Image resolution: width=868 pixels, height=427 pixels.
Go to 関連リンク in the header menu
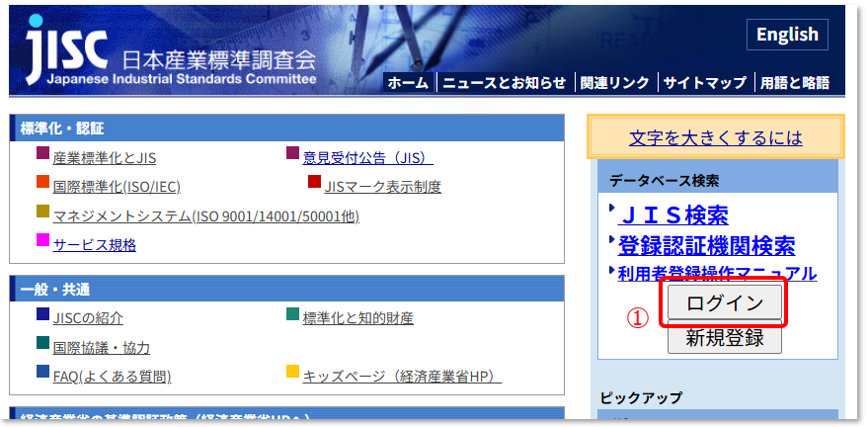coord(614,83)
